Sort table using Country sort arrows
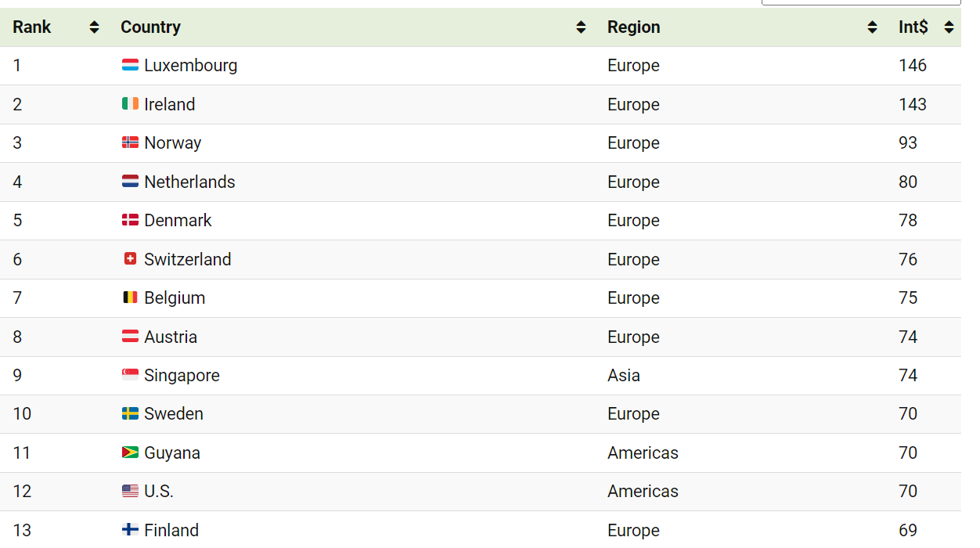 click(581, 27)
